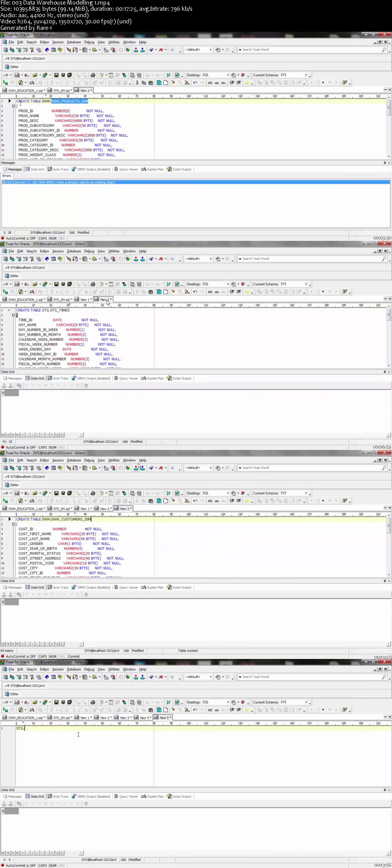
Task: Toggle Messages panel pin in 00:03:30 frame
Action: pyautogui.click(x=385, y=163)
